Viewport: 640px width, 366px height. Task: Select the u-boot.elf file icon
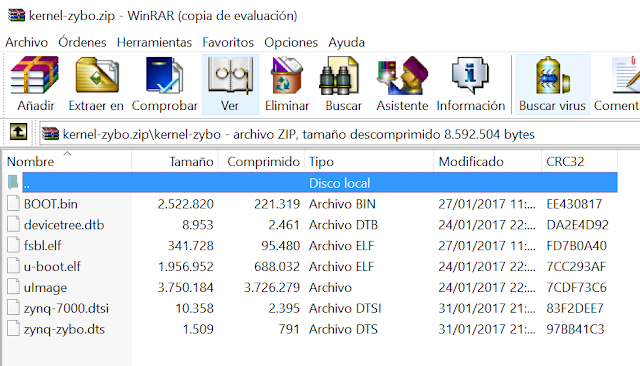click(x=13, y=266)
